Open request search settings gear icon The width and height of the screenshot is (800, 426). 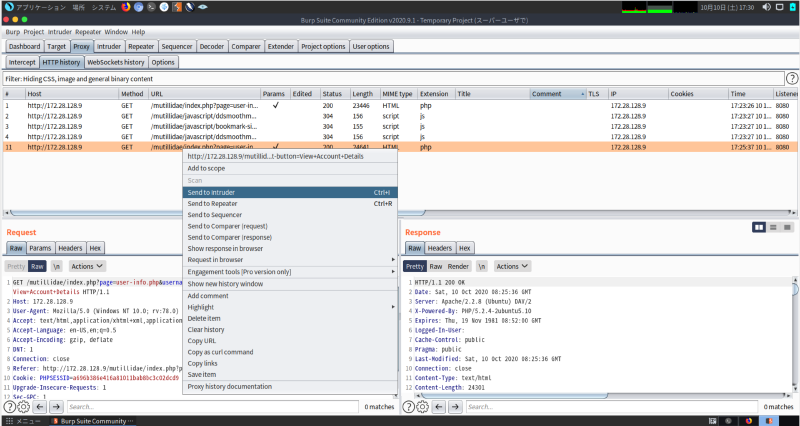pyautogui.click(x=23, y=407)
